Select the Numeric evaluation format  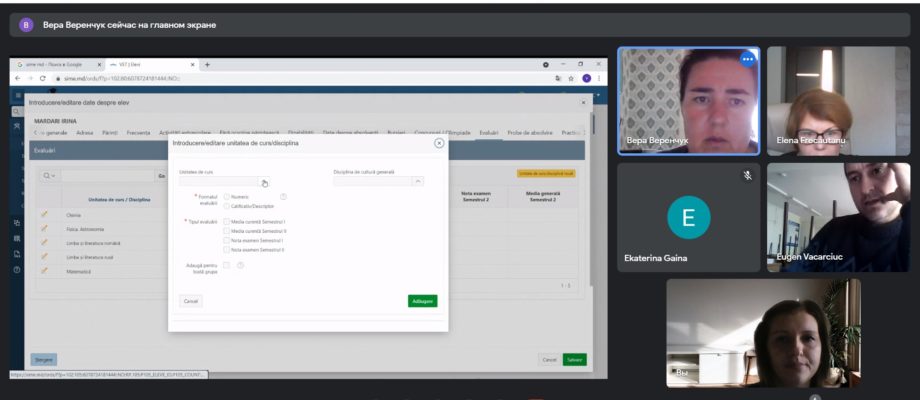(226, 197)
